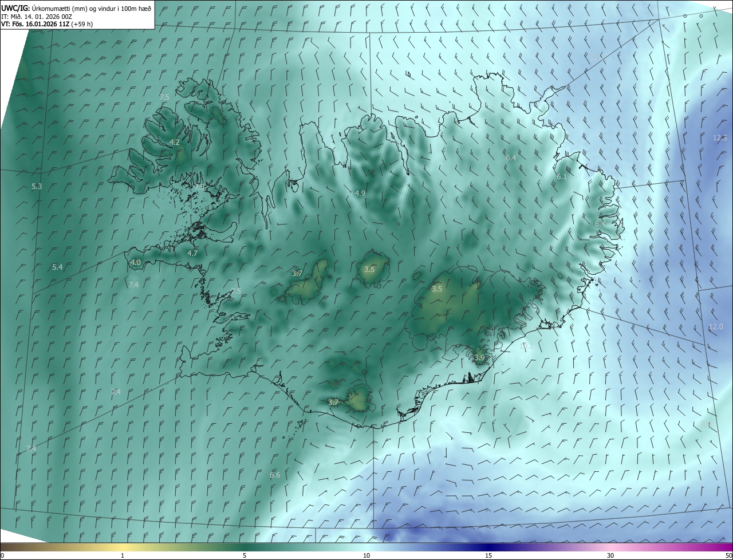Click the '10' tick on the color scale
This screenshot has width=733, height=560.
point(366,555)
